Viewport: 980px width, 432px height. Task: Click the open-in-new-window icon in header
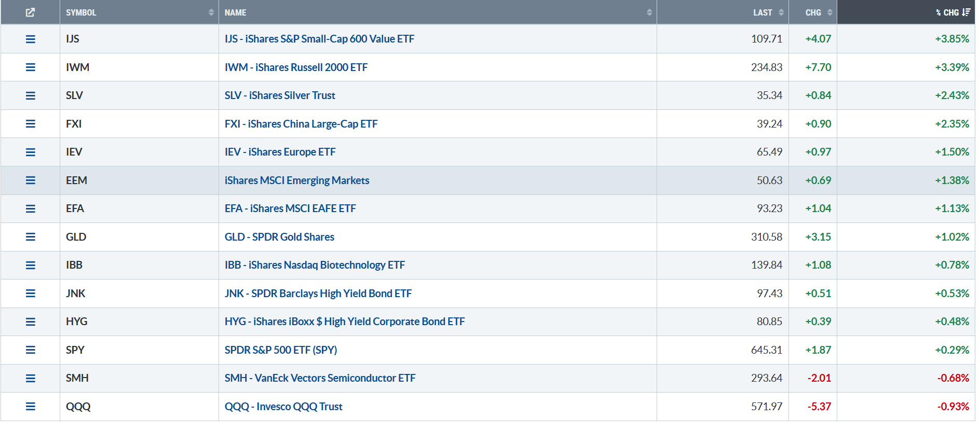coord(30,12)
